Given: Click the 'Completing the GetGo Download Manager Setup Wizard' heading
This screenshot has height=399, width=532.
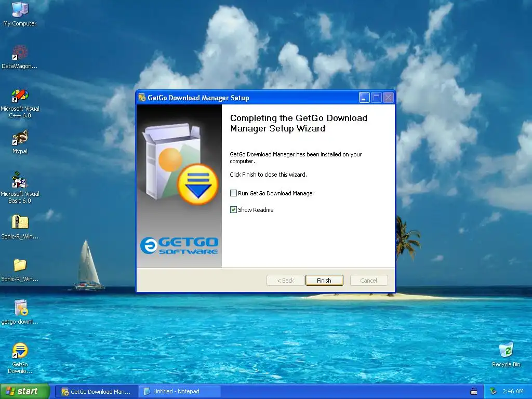Looking at the screenshot, I should tap(299, 123).
